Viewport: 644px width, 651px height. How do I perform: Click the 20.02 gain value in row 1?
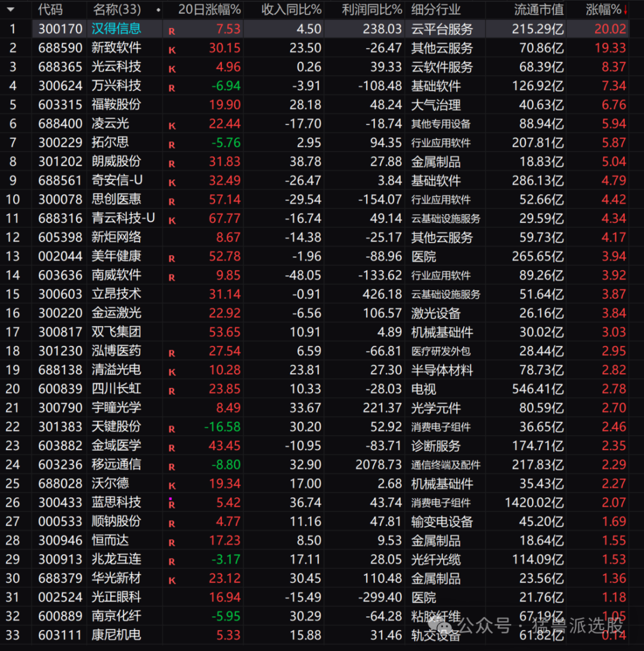(x=610, y=29)
